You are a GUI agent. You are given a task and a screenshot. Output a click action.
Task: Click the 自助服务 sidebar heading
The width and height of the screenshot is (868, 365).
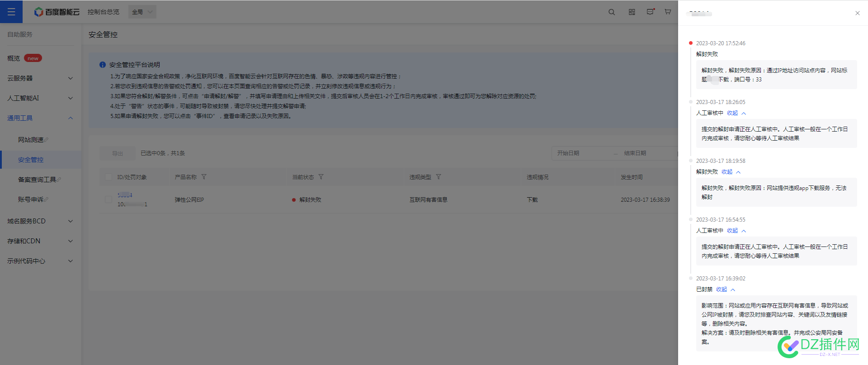click(20, 34)
